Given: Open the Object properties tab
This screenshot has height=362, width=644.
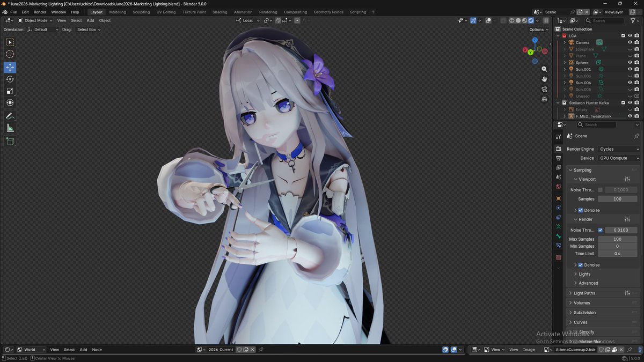Looking at the screenshot, I should 558,198.
